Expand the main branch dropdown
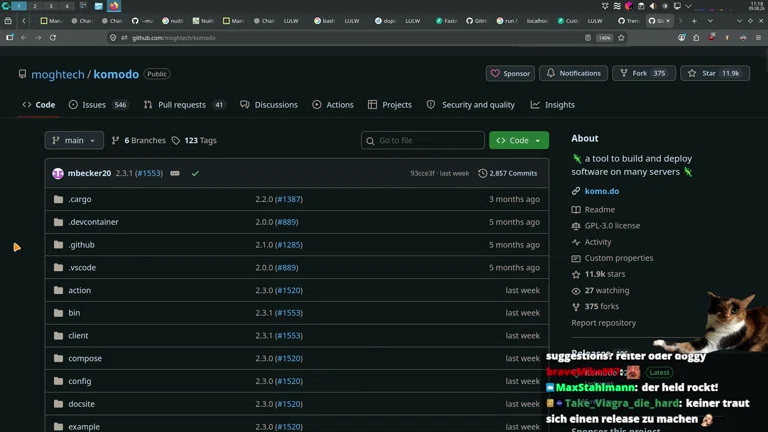Screen dimensions: 768x432 [74, 141]
